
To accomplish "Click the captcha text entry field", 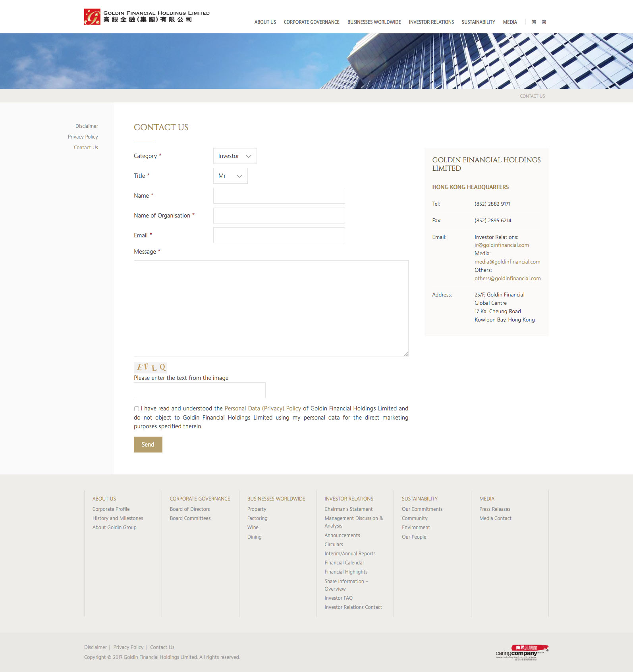I will coord(200,390).
